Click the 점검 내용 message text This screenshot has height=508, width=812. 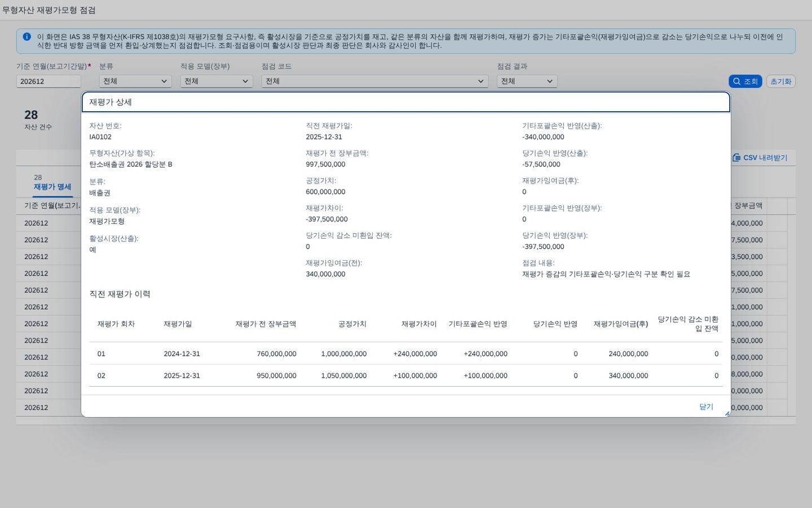606,274
